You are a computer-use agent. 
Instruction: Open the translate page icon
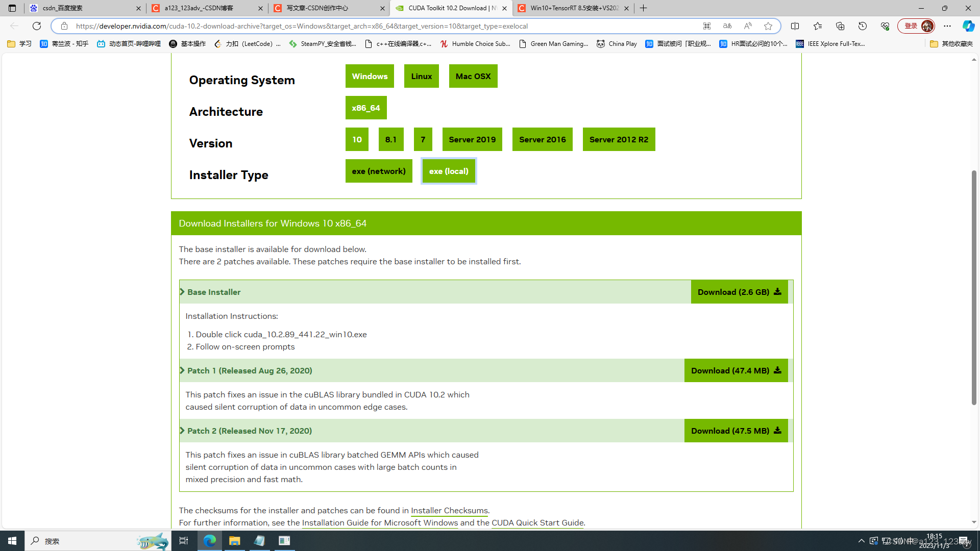727,26
